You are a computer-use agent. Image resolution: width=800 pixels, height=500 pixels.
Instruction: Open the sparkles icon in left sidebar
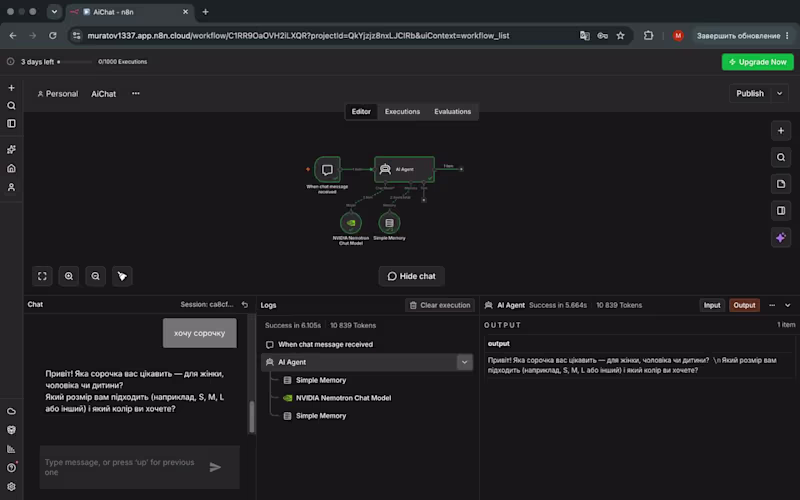click(11, 149)
